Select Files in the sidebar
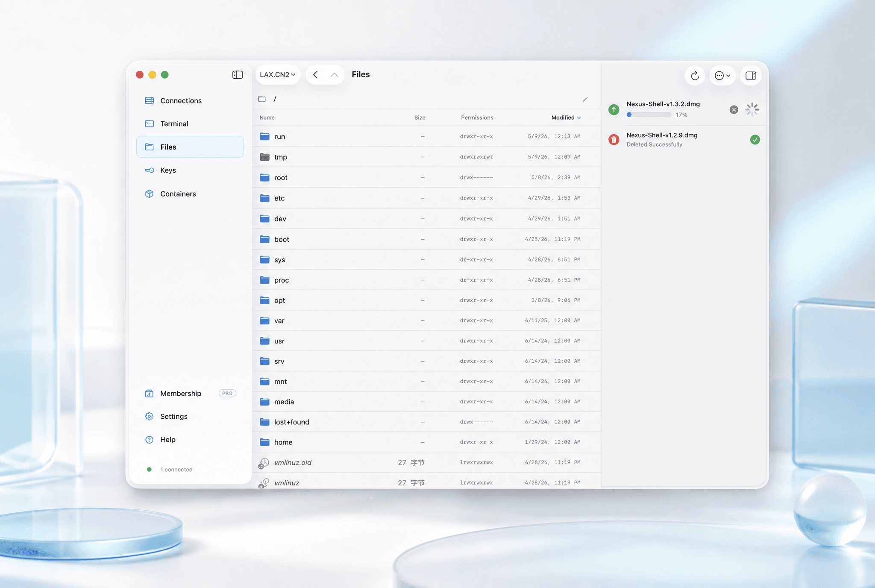 190,147
